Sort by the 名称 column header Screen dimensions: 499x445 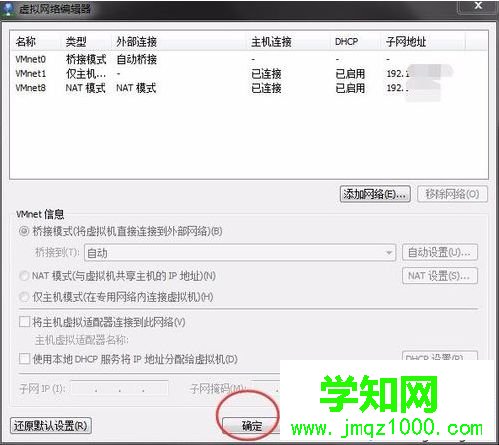[x=36, y=42]
